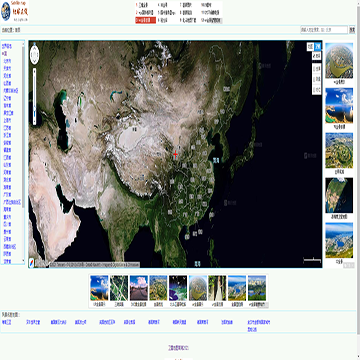Open the night sky planet thumbnail in bottom gallery
This screenshot has height=360, width=360.
(x=178, y=288)
